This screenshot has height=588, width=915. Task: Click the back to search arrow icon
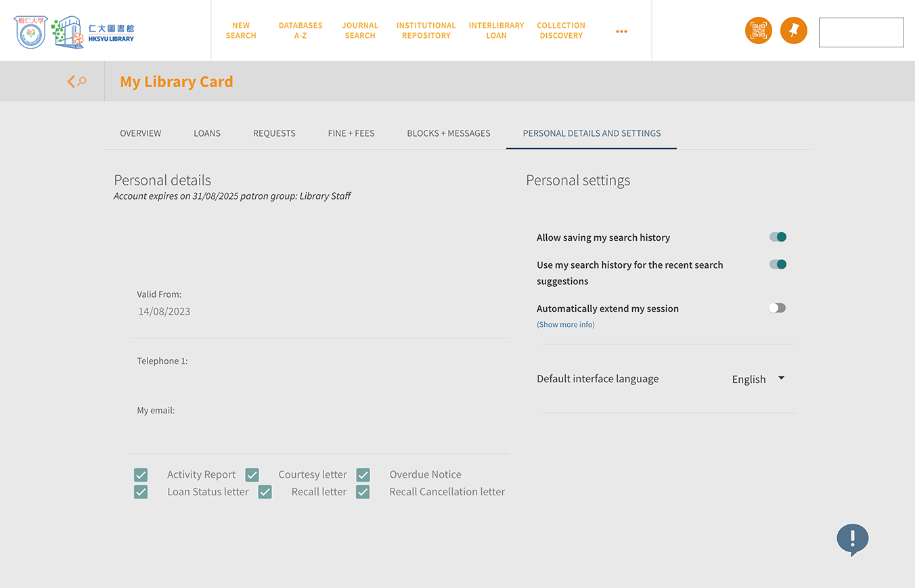[x=76, y=82]
